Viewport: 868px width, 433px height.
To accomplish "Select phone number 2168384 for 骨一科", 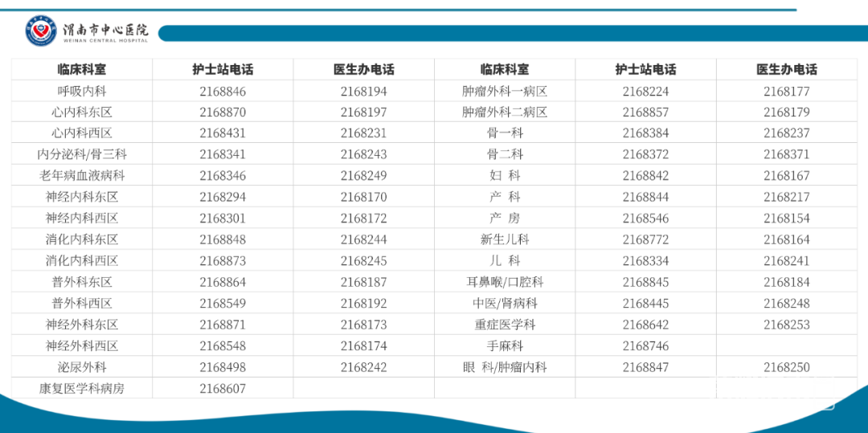I will click(645, 133).
